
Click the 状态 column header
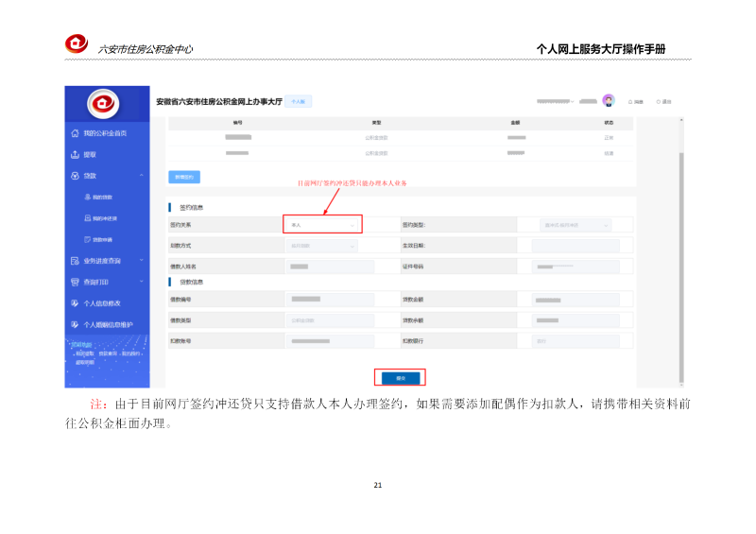(x=609, y=123)
